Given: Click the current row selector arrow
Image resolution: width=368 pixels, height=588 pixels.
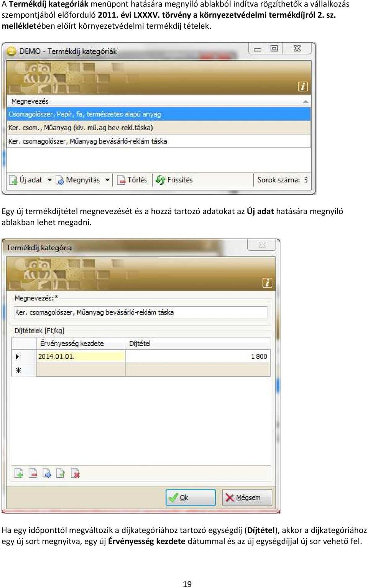Looking at the screenshot, I should pos(18,356).
